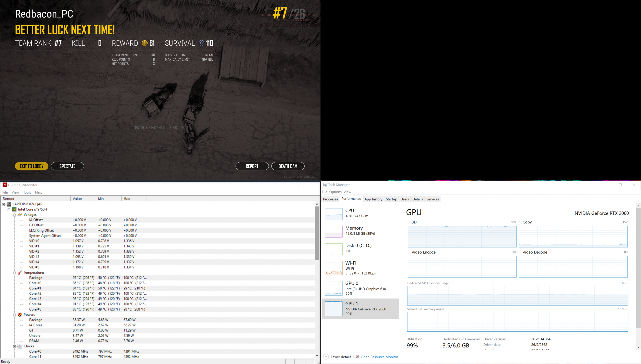Open Task Manager Options menu
641x364 pixels.
coord(335,192)
